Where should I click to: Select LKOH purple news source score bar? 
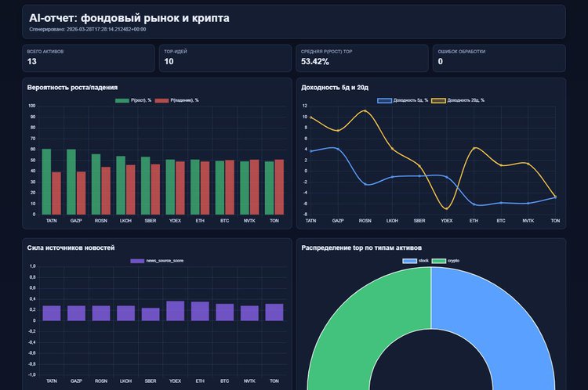click(125, 313)
